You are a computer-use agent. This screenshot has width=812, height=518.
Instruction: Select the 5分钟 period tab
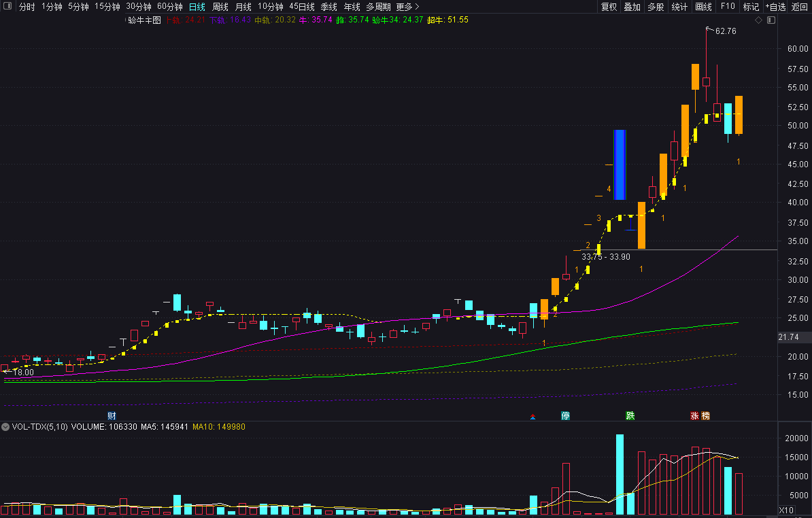click(78, 7)
